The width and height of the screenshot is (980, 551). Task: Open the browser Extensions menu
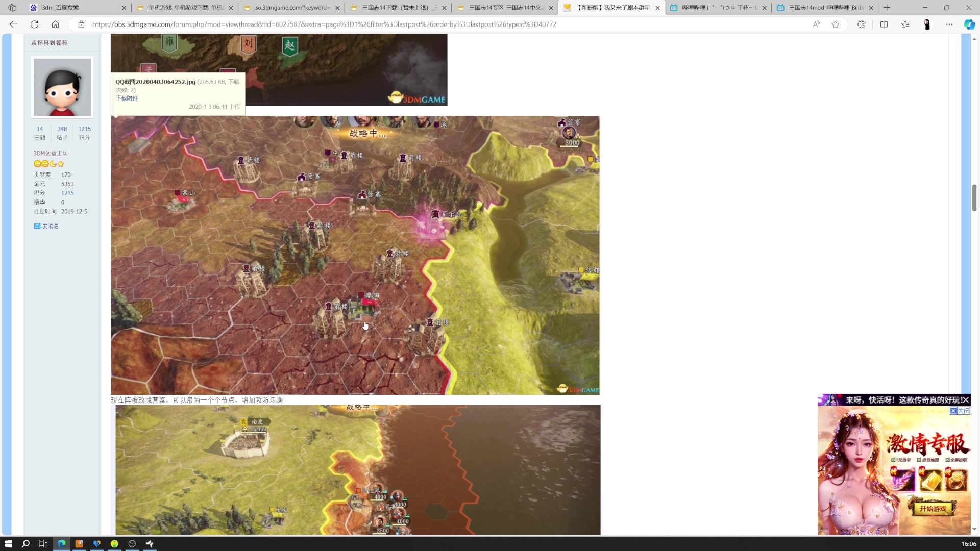[861, 24]
